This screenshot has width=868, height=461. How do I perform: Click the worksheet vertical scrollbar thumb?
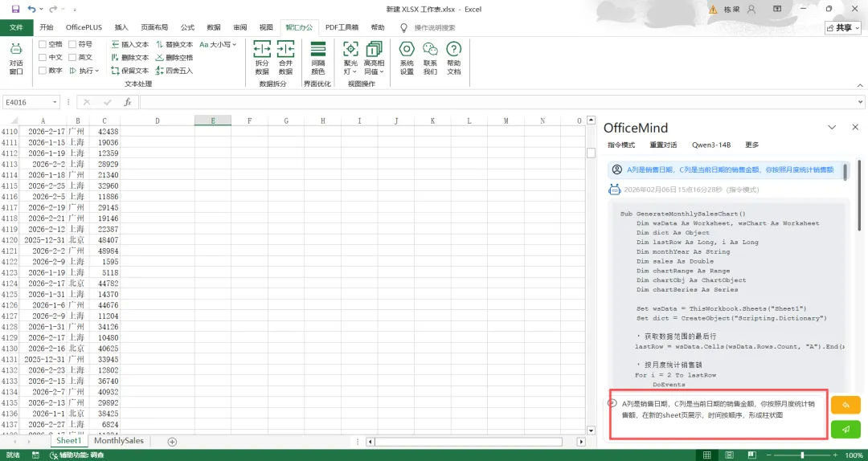click(592, 153)
